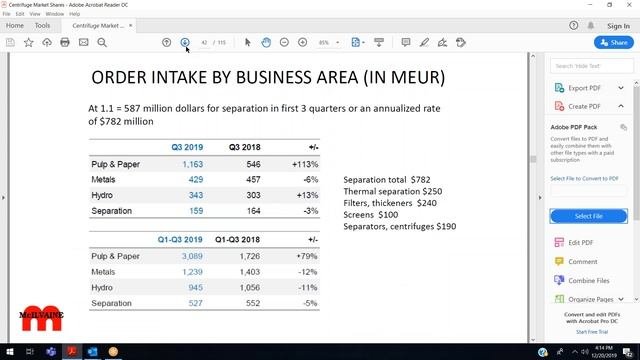
Task: Open Outlook from the taskbar
Action: click(x=92, y=352)
